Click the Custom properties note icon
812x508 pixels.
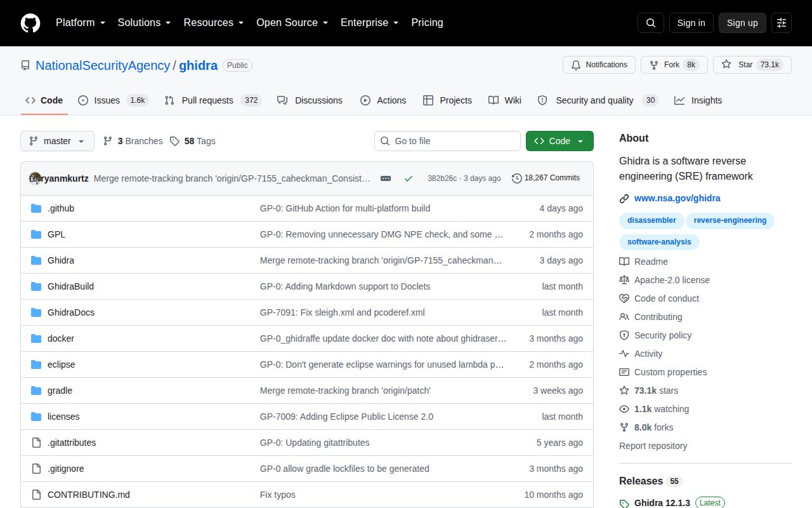[x=624, y=372]
